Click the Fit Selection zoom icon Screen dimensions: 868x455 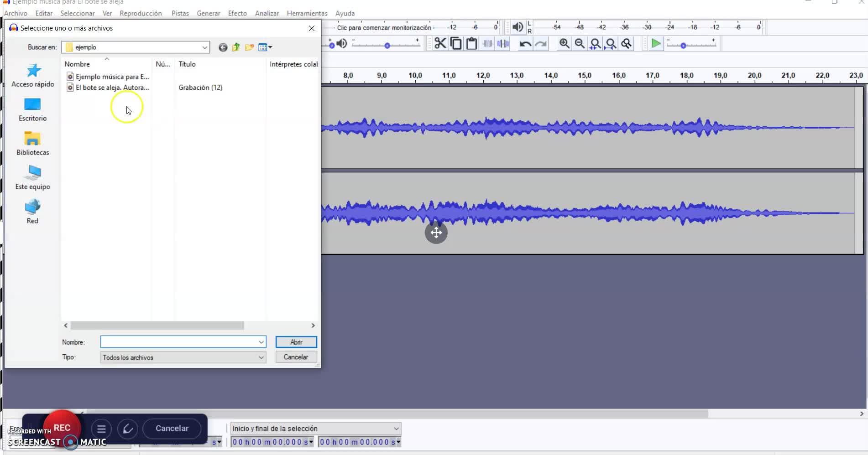click(595, 44)
